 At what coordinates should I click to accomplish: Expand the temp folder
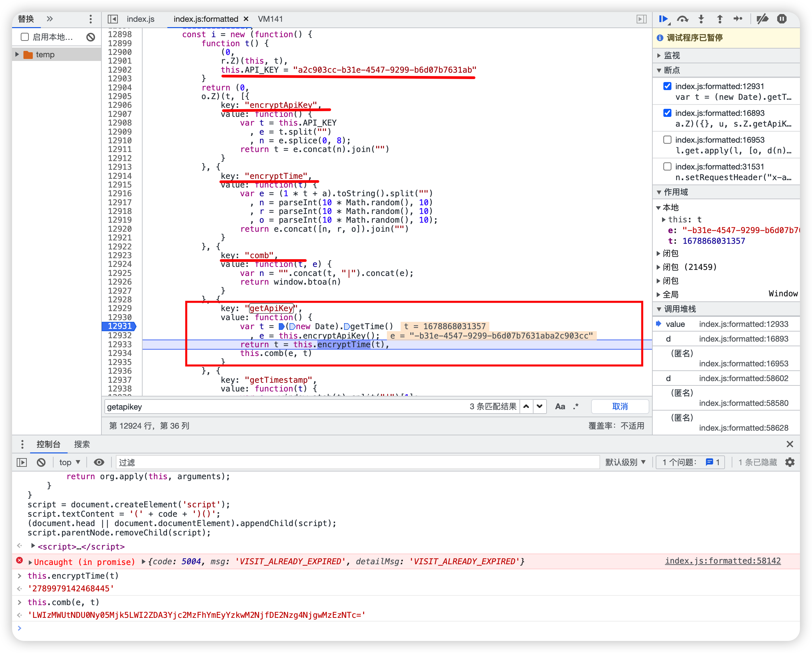(17, 54)
